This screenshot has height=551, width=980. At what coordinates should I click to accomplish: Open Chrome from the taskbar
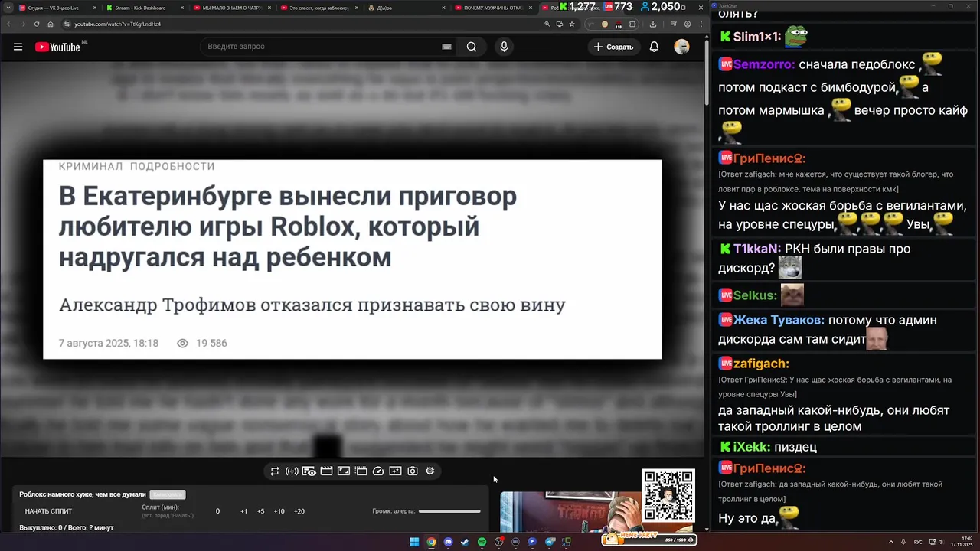[x=431, y=542]
